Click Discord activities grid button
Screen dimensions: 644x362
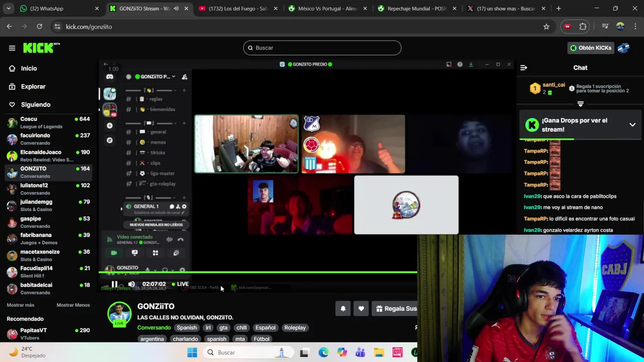click(155, 253)
